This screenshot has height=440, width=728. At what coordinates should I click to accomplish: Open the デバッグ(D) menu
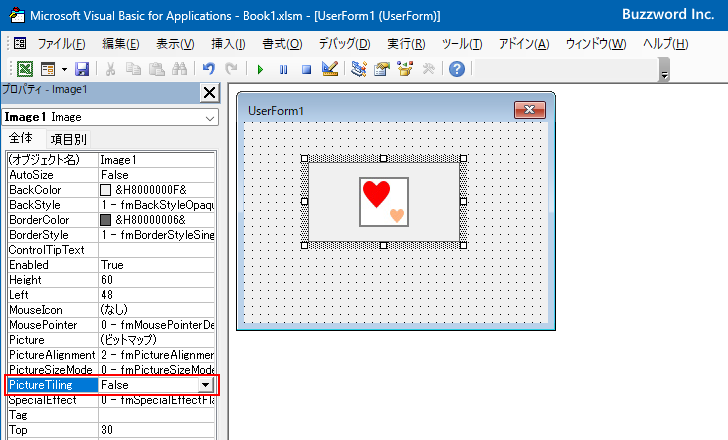coord(344,44)
